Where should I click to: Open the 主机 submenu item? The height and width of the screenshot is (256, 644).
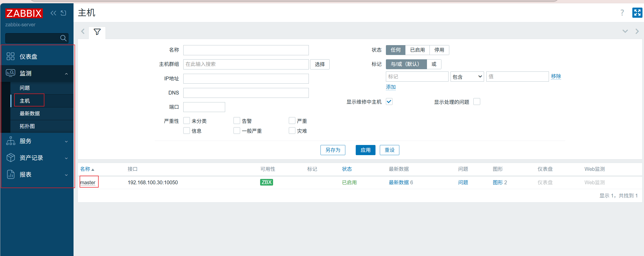pos(42,101)
